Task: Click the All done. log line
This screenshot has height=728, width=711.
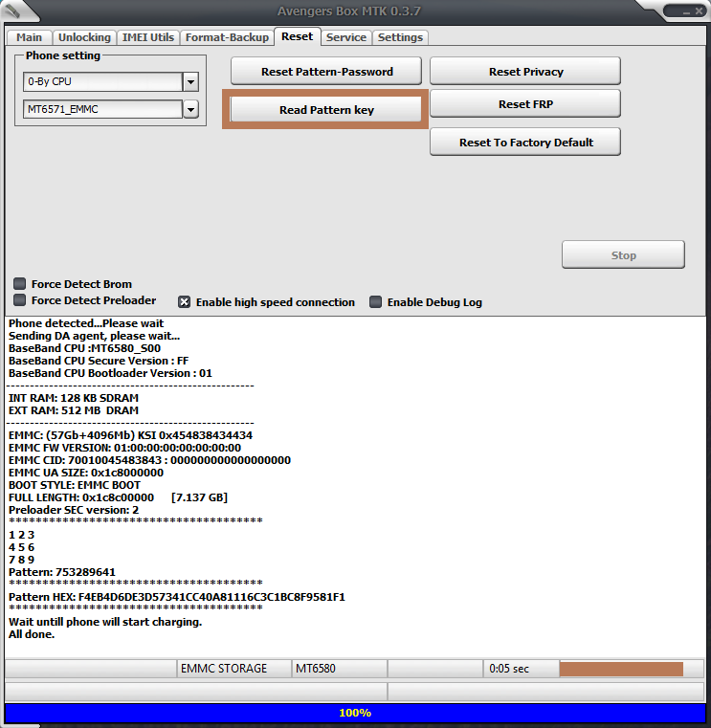Action: [x=32, y=634]
